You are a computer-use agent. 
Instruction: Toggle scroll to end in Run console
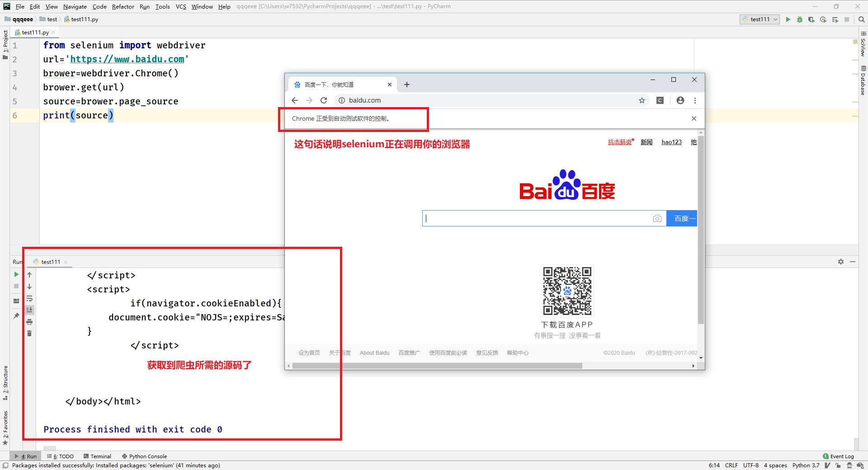(29, 310)
